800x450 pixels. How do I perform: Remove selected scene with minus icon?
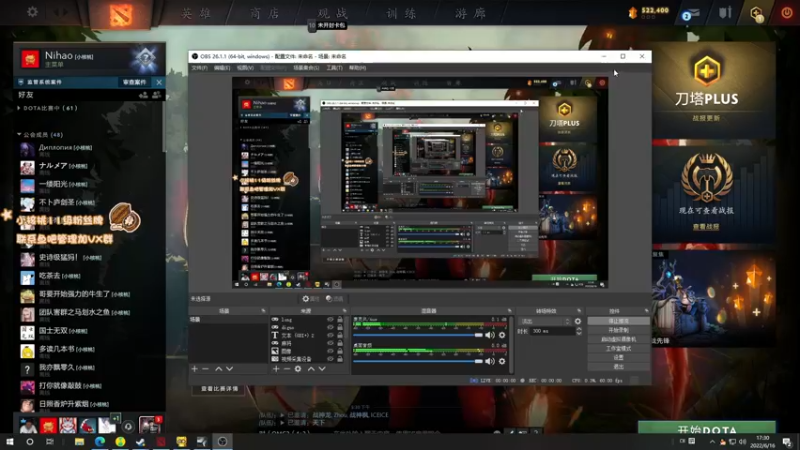[x=206, y=368]
